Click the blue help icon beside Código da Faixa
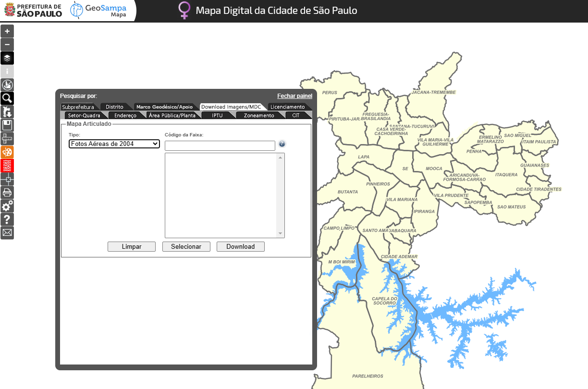588x389 pixels. point(282,144)
